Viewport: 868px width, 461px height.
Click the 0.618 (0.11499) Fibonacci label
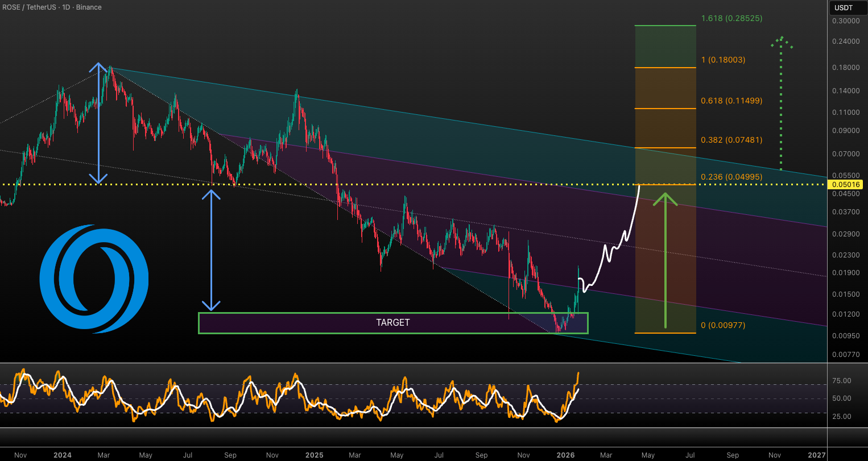pyautogui.click(x=731, y=101)
